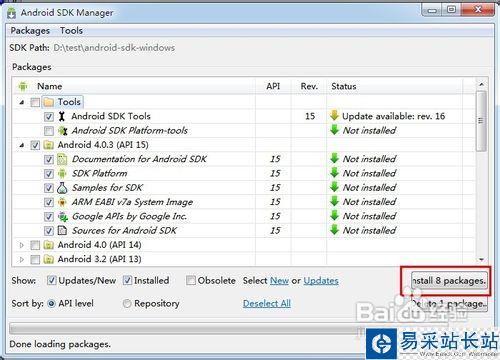This screenshot has height=360, width=500.
Task: Expand the Android 3.2 (API 13) node
Action: pos(22,260)
